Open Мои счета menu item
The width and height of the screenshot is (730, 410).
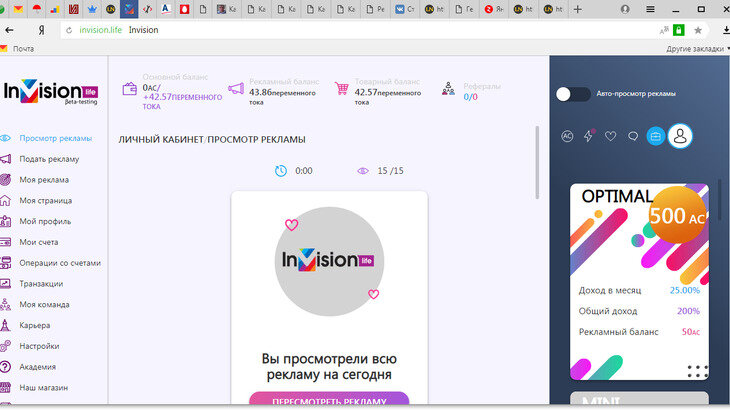[39, 242]
